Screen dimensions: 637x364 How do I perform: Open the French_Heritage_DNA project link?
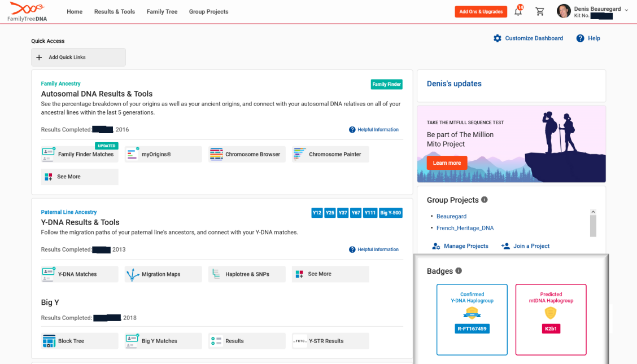(465, 228)
